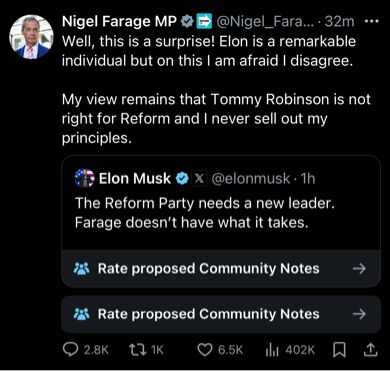View post analytics bar chart icon
The height and width of the screenshot is (371, 390).
coord(270,350)
